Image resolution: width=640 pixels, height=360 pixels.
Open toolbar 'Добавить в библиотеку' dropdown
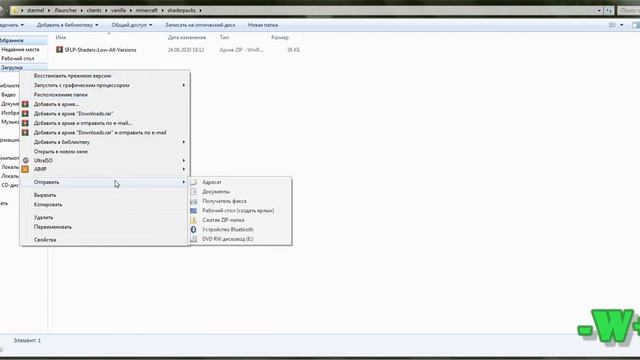[67, 25]
